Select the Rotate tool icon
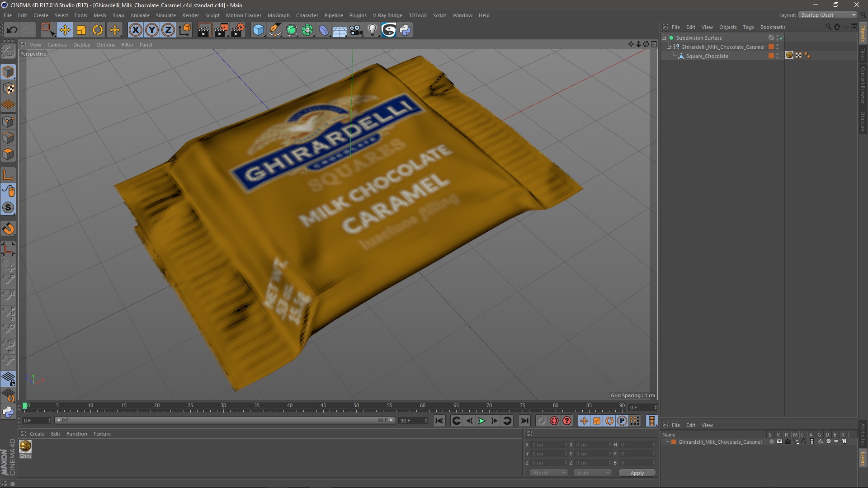Screen dimensions: 868x488 [98, 30]
